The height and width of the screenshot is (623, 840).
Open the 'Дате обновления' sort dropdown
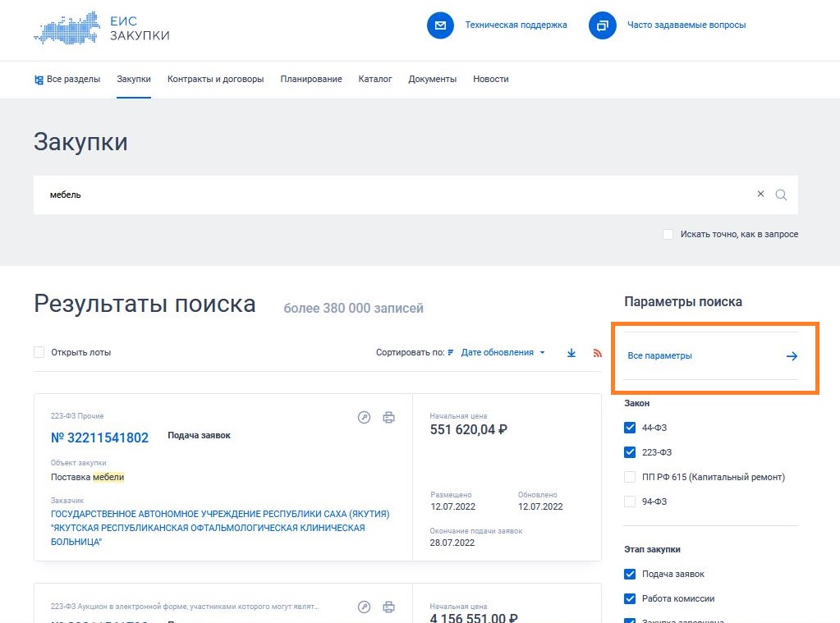point(502,353)
